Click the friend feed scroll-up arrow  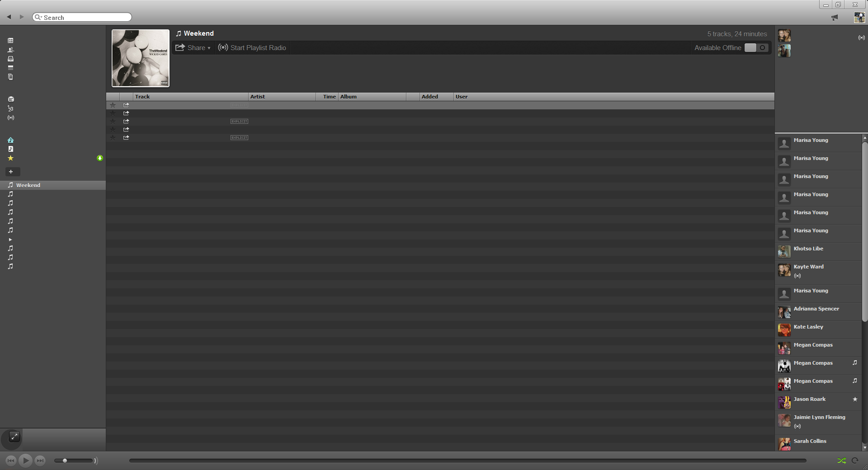point(865,138)
